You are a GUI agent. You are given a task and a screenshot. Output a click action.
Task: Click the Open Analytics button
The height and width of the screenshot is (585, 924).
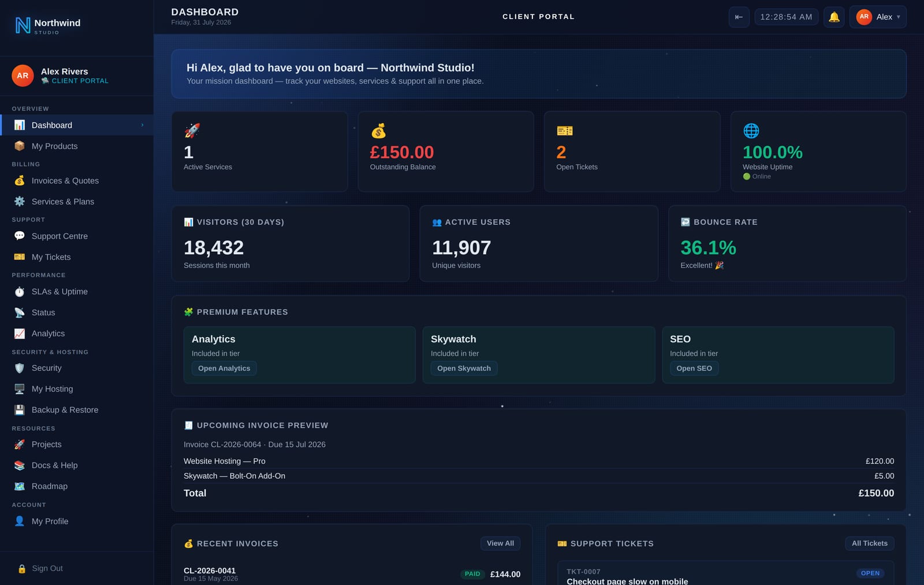click(224, 368)
